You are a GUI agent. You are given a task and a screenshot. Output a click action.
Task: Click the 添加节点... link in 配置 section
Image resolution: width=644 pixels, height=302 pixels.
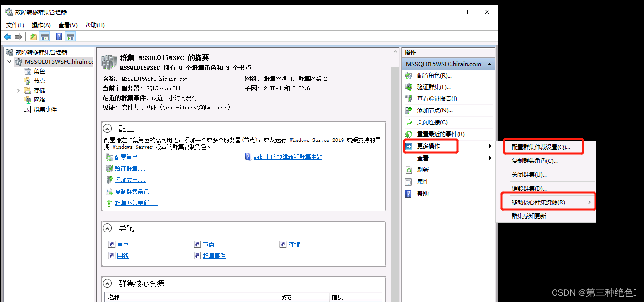(130, 180)
